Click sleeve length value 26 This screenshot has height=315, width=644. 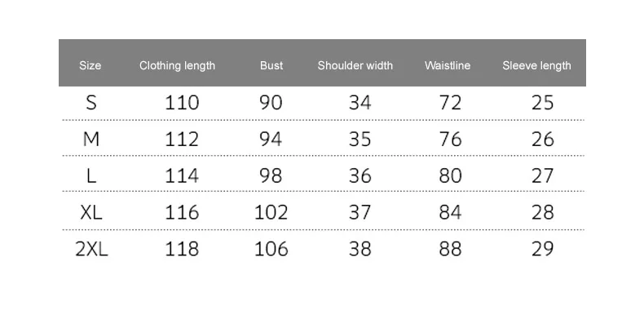(543, 140)
